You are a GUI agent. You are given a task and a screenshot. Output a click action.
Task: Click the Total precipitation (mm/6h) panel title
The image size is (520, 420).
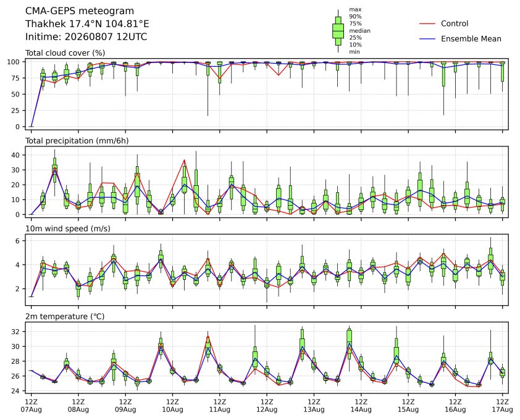pos(77,141)
